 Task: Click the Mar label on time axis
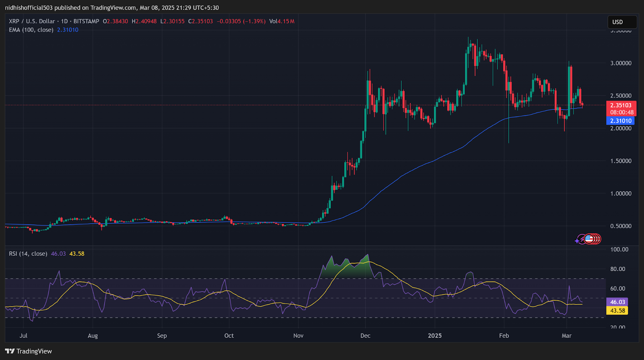pos(566,335)
